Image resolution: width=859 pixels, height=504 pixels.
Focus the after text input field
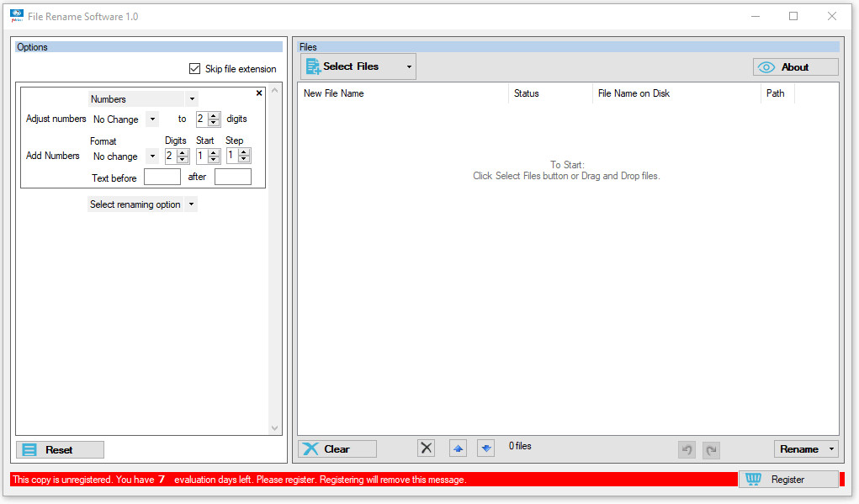pyautogui.click(x=233, y=177)
